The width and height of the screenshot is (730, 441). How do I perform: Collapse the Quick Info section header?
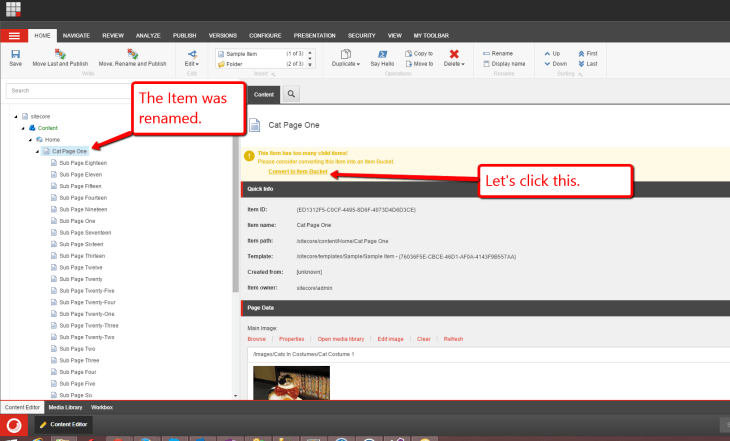click(485, 189)
